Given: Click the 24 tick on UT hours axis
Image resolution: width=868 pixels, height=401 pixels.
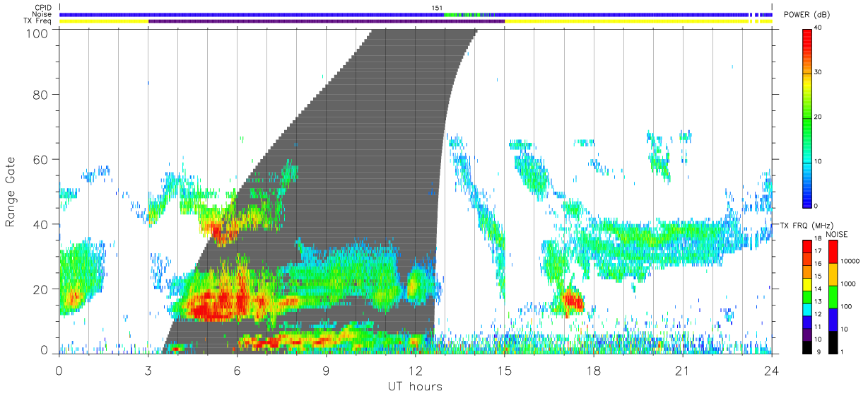Looking at the screenshot, I should (x=772, y=371).
